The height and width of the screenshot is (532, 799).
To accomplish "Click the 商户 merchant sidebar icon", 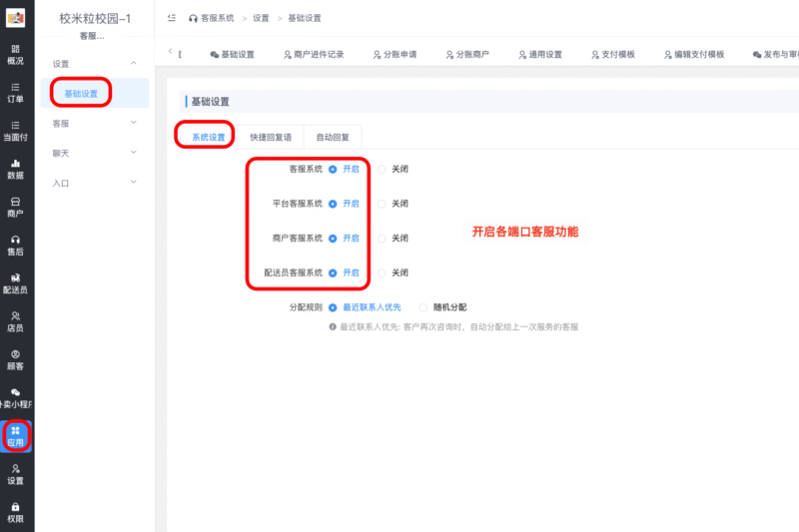I will click(x=15, y=207).
